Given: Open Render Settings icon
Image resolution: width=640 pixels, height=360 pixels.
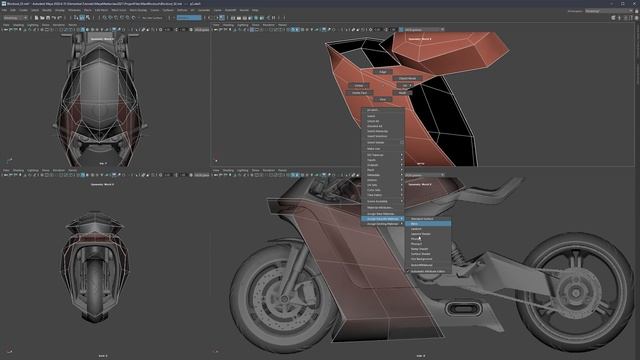Looking at the screenshot, I should point(250,18).
